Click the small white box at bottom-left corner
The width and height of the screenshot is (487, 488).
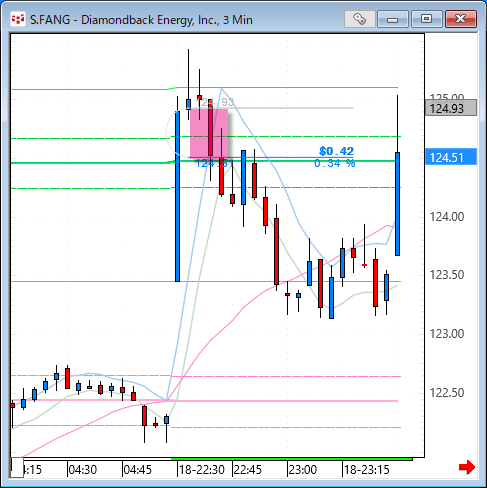tap(17, 467)
